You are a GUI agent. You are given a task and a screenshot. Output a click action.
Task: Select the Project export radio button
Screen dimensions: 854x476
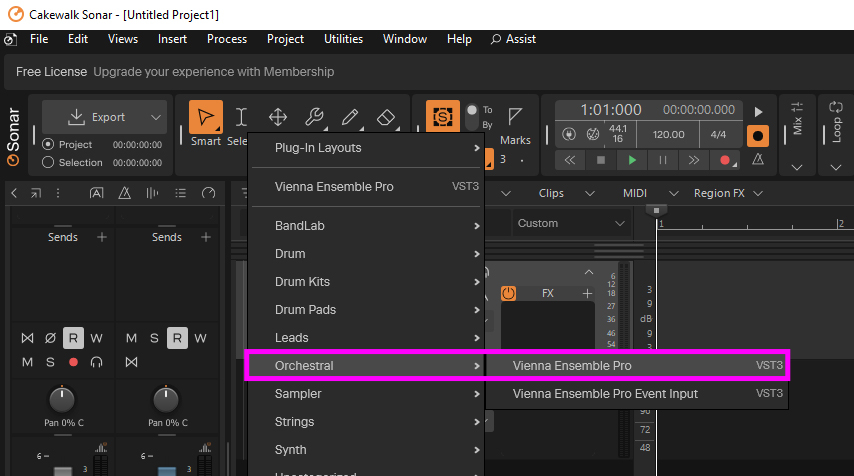(48, 144)
